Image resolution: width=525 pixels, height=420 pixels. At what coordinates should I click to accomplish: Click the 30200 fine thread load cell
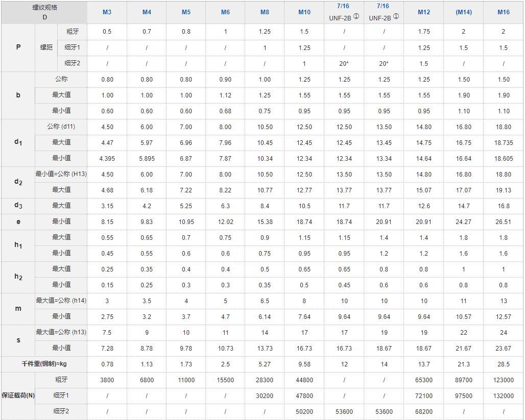tap(265, 396)
